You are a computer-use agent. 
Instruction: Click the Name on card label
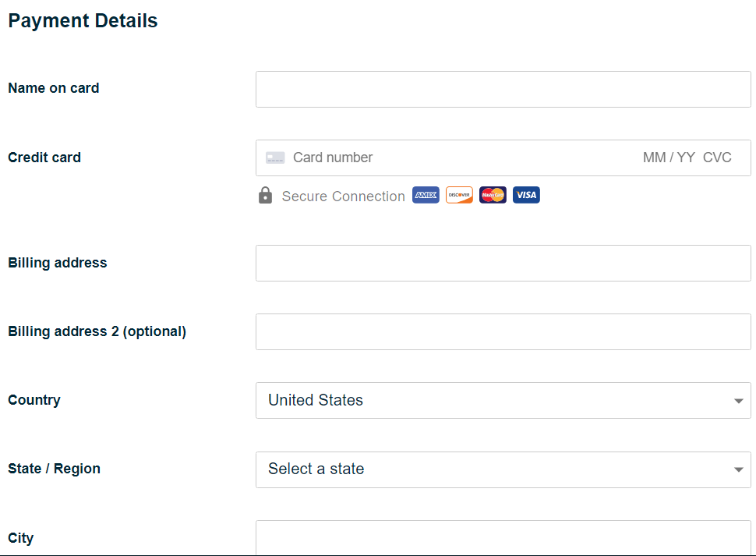pyautogui.click(x=54, y=88)
